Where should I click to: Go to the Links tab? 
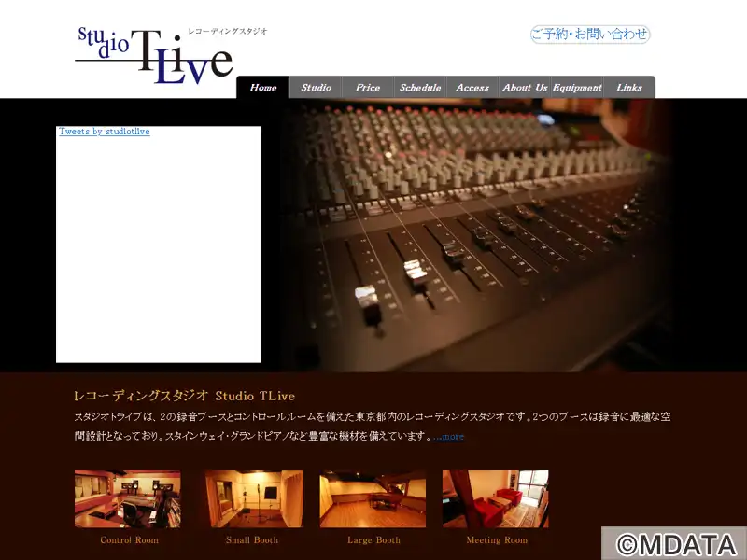point(629,87)
